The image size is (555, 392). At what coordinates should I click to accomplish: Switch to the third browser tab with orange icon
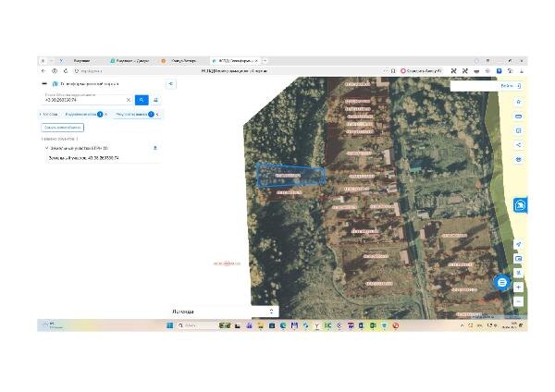point(182,61)
